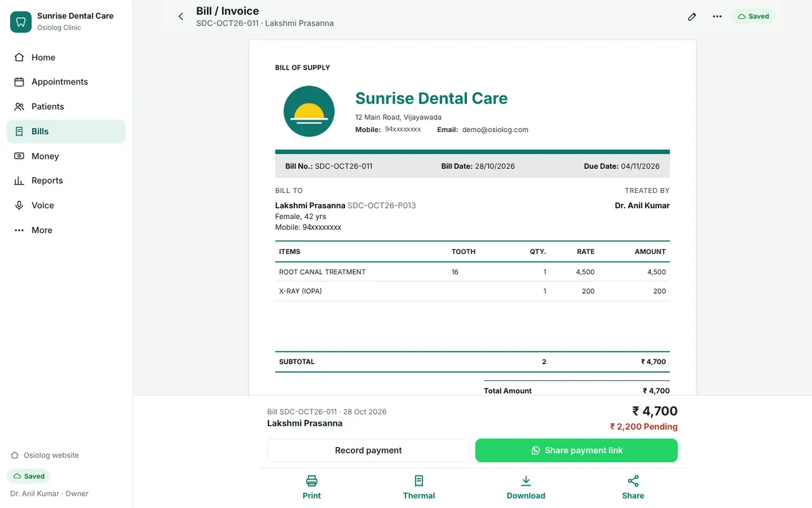Send the Share payment link via WhatsApp
The width and height of the screenshot is (812, 508).
coord(577,450)
